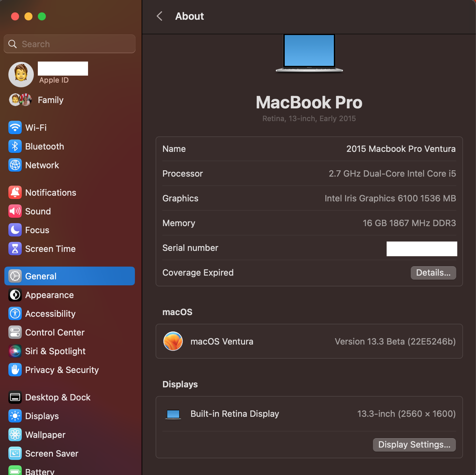Select Screen Time in the sidebar
The height and width of the screenshot is (475, 476).
click(x=70, y=249)
